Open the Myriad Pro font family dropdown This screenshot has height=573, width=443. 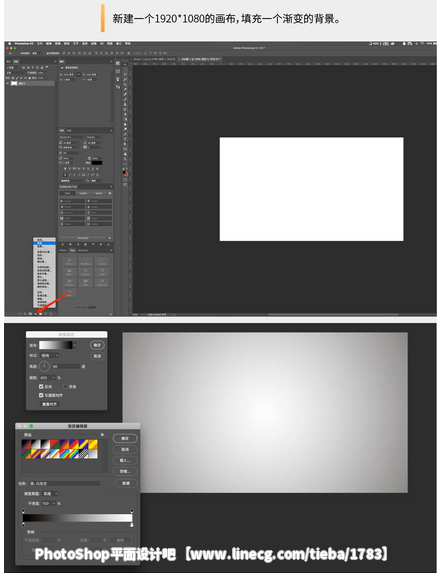[x=72, y=137]
